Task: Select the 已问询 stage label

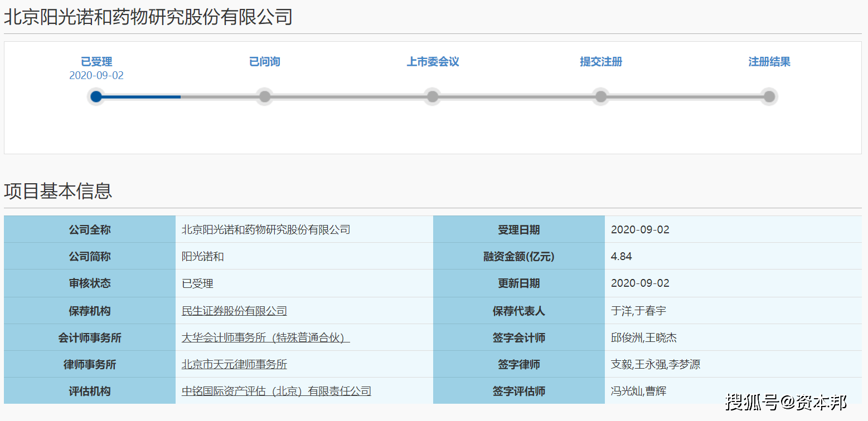Action: tap(264, 62)
